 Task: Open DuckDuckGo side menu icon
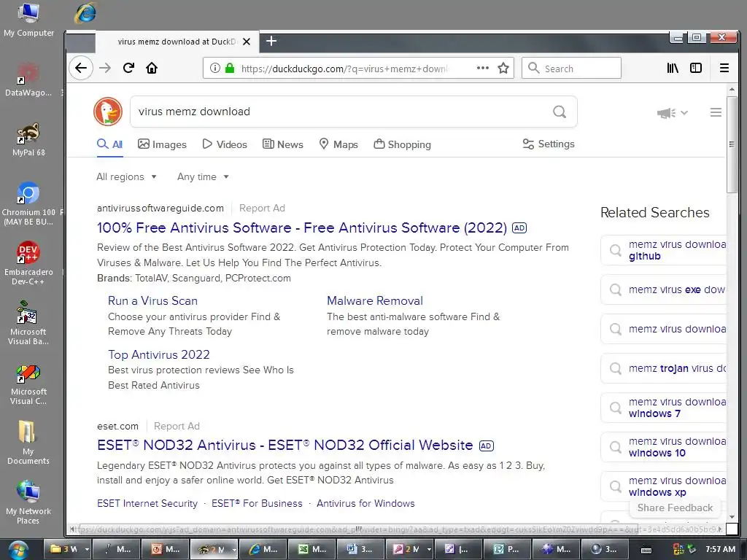(716, 112)
